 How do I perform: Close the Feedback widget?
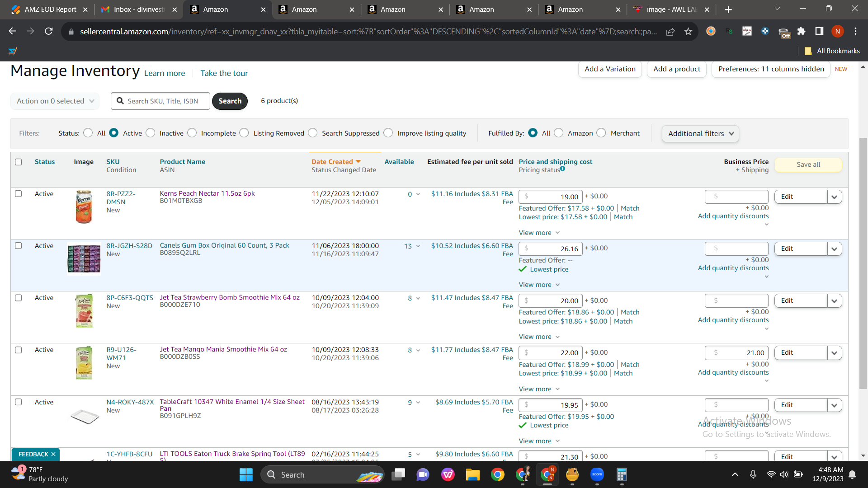pyautogui.click(x=53, y=454)
